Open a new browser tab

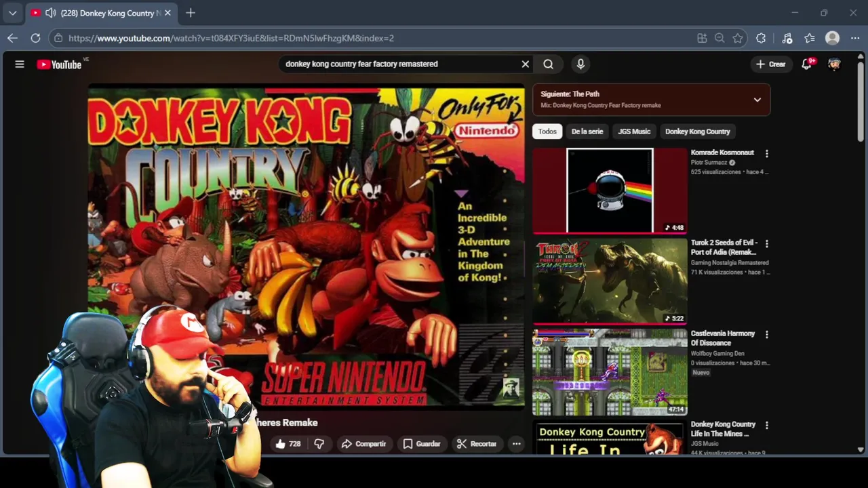(x=191, y=13)
